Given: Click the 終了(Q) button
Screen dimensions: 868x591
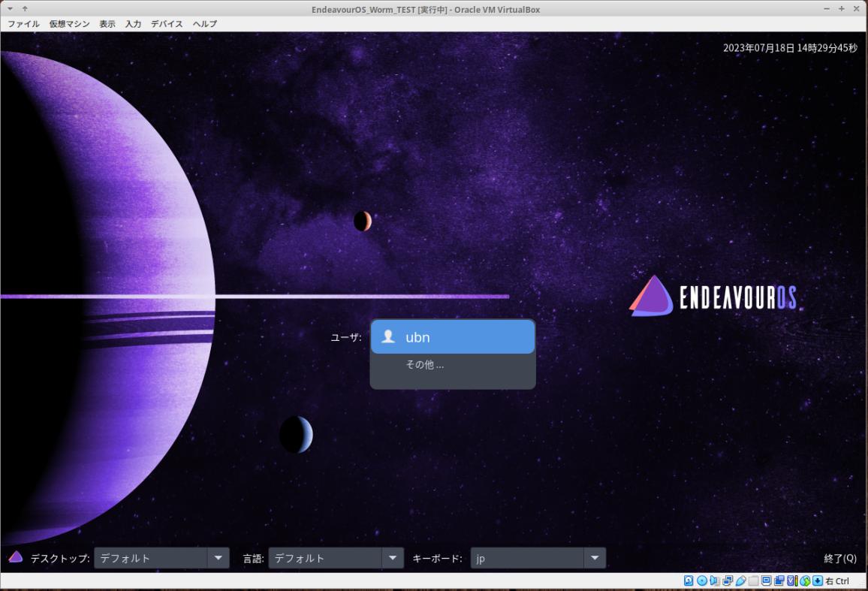Looking at the screenshot, I should coord(839,558).
